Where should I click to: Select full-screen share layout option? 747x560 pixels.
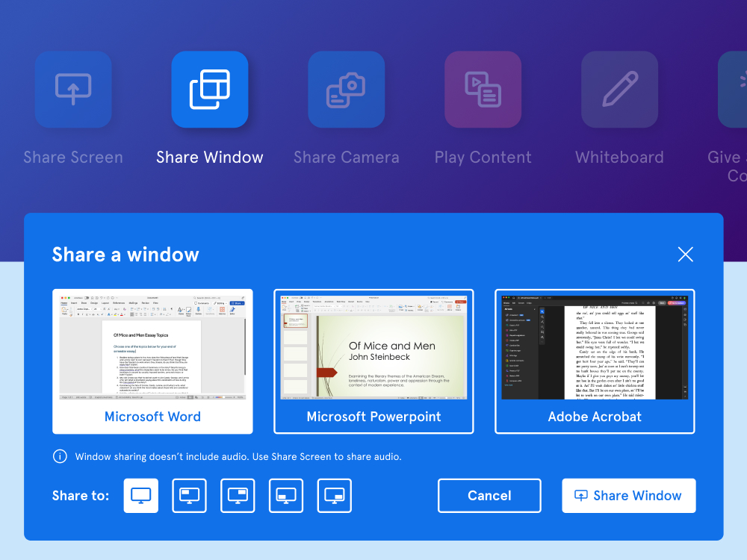pyautogui.click(x=141, y=496)
